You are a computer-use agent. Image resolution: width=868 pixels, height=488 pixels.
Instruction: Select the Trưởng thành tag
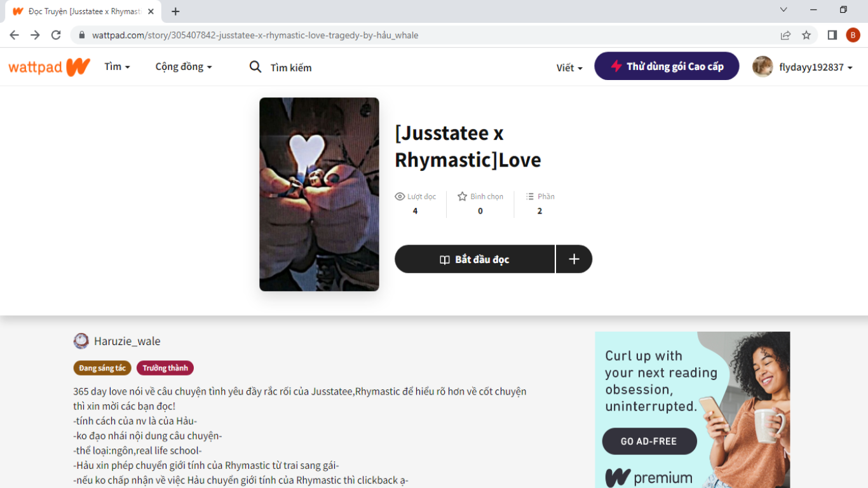(x=165, y=368)
